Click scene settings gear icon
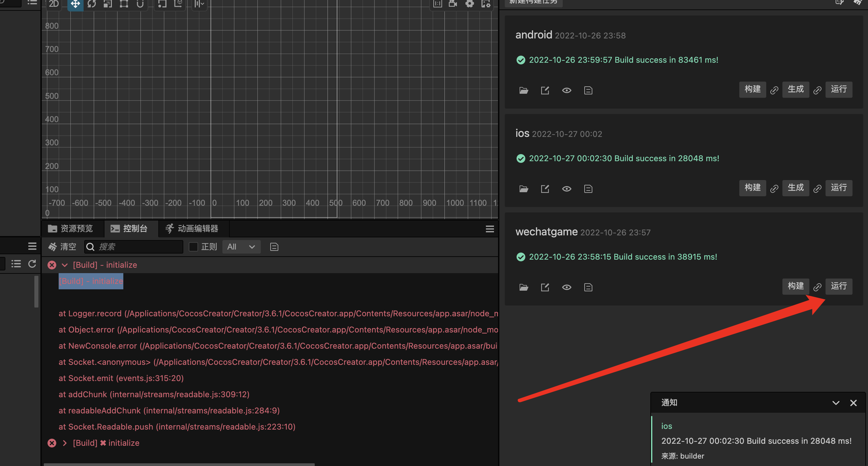Screen dimensions: 868x466 (x=469, y=4)
